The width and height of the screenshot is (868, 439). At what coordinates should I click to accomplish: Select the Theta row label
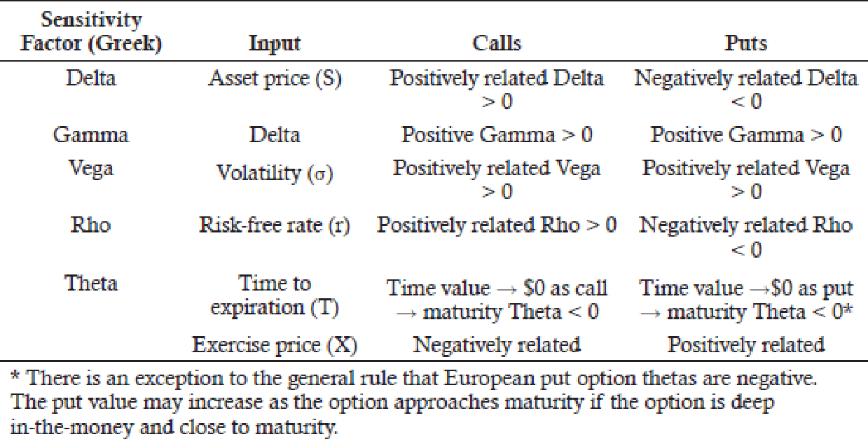coord(91,283)
